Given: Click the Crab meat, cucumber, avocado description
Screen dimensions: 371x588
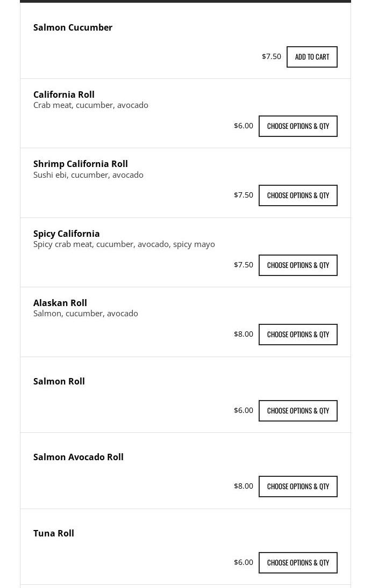Looking at the screenshot, I should (x=90, y=105).
